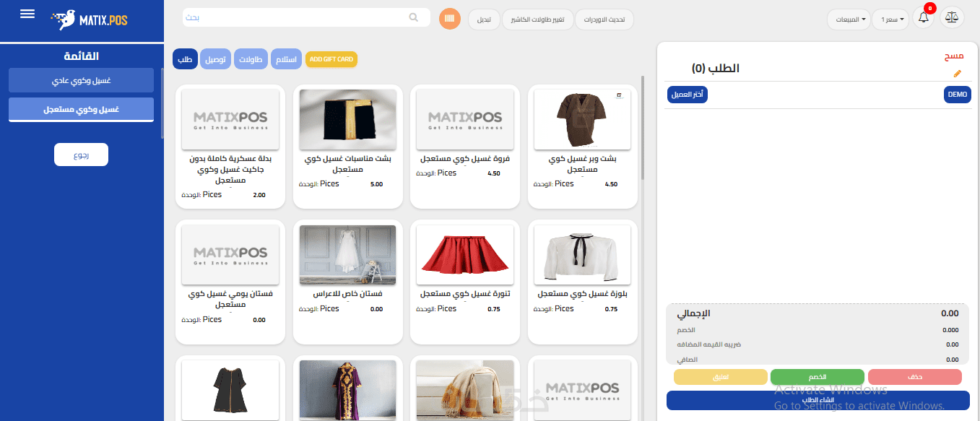Select the purple robe product thumbnail

click(x=347, y=390)
